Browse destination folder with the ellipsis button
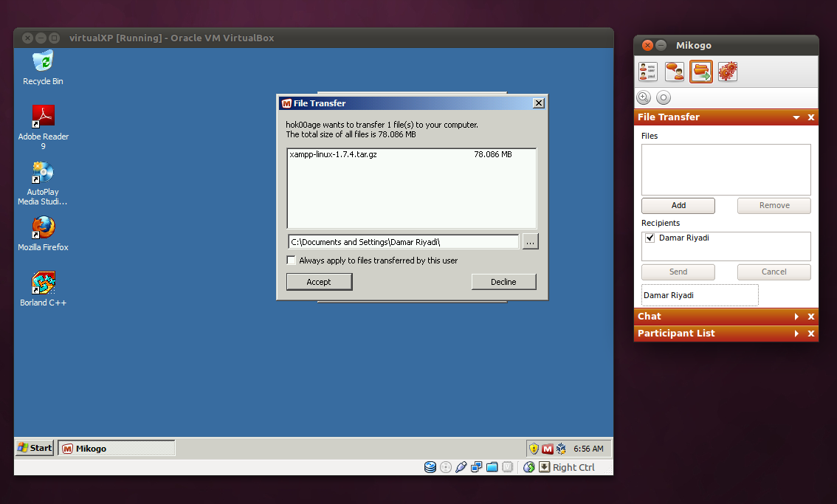This screenshot has height=504, width=837. (530, 241)
